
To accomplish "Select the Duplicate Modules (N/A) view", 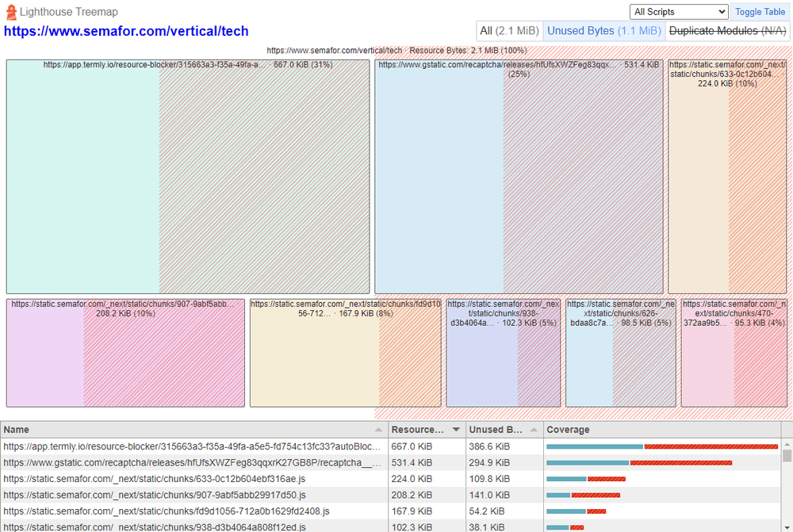I will (x=727, y=31).
